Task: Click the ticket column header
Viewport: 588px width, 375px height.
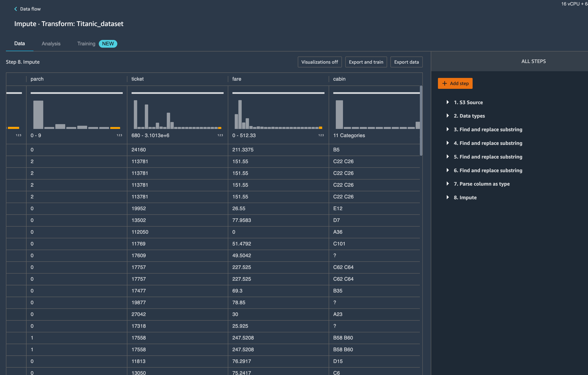Action: pyautogui.click(x=138, y=79)
